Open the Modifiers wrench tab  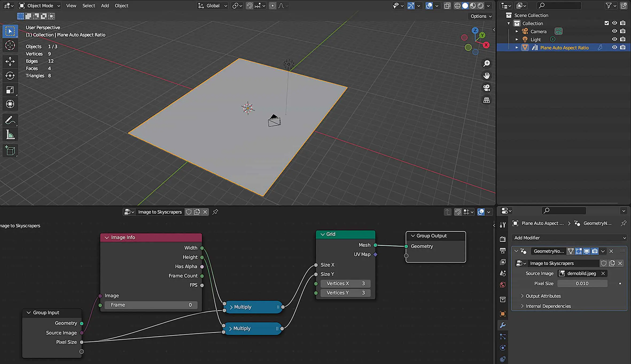(503, 325)
